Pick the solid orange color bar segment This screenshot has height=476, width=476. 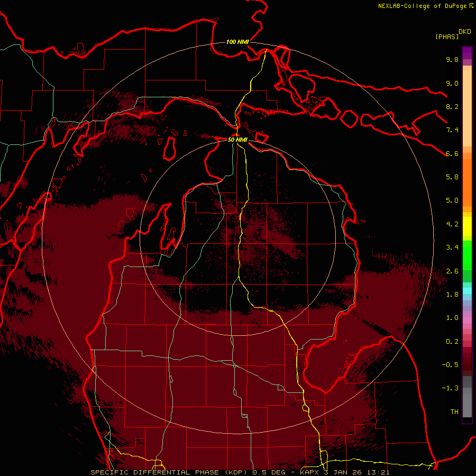pyautogui.click(x=467, y=182)
